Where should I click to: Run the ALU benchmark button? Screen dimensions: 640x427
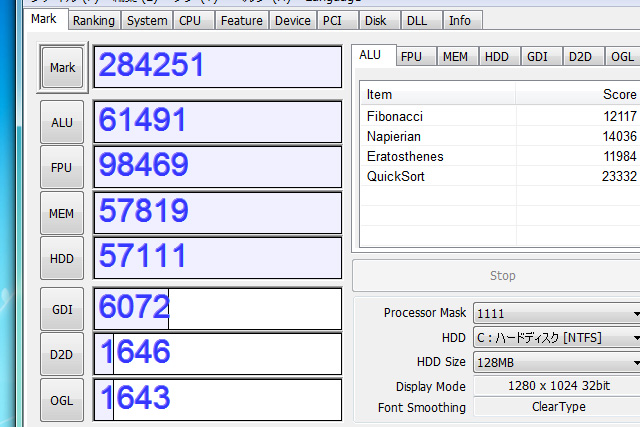point(62,122)
